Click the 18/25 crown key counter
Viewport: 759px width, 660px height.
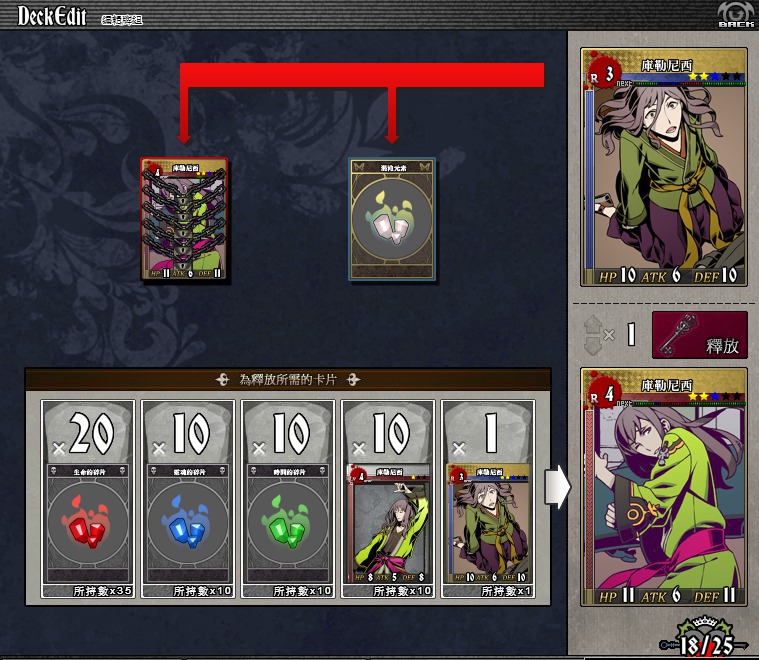click(706, 638)
